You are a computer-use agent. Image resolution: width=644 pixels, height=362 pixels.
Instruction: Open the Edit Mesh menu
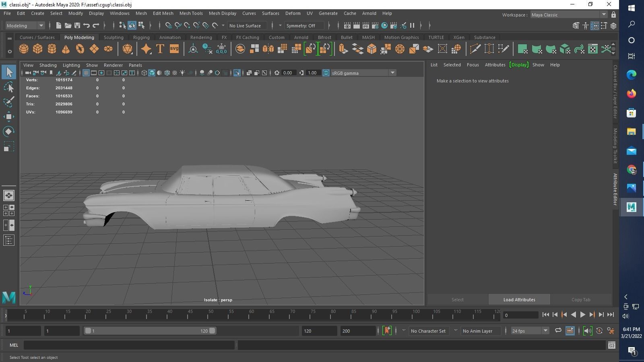pos(163,13)
